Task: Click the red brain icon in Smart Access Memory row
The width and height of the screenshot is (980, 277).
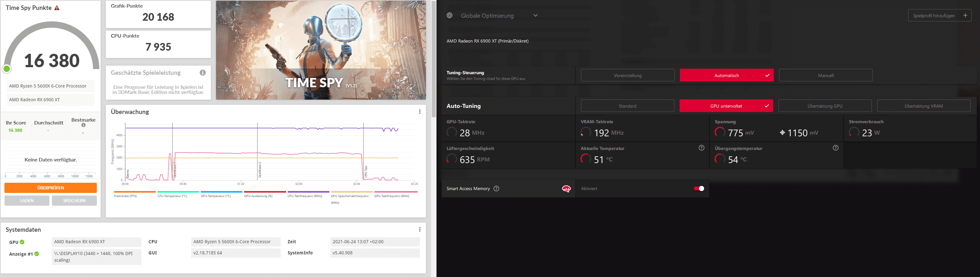Action: 566,188
